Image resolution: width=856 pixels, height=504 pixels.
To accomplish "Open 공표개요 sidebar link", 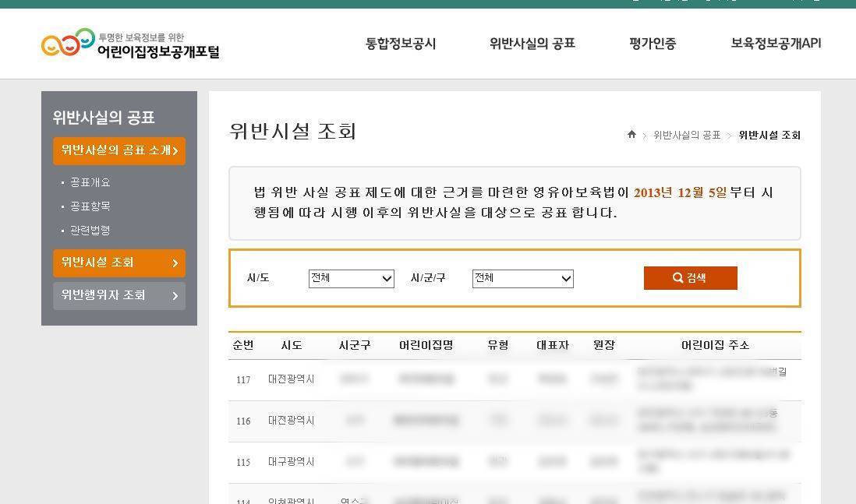I will 90,182.
